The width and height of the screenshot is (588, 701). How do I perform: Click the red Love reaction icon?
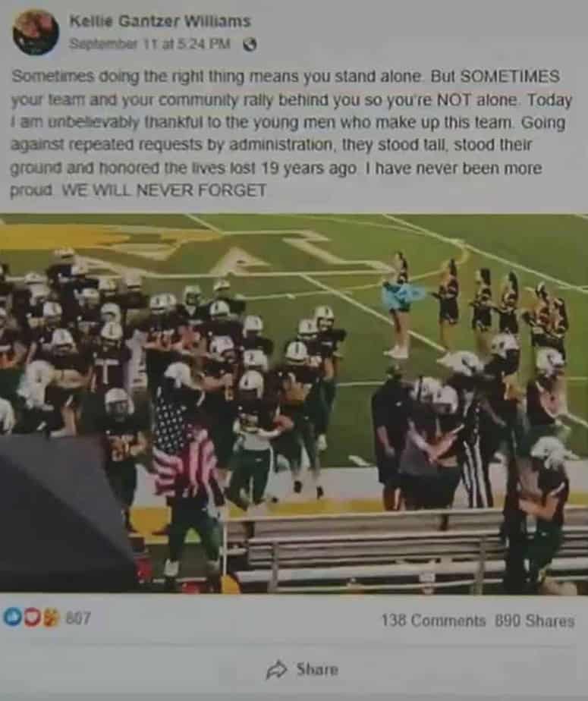pyautogui.click(x=31, y=618)
